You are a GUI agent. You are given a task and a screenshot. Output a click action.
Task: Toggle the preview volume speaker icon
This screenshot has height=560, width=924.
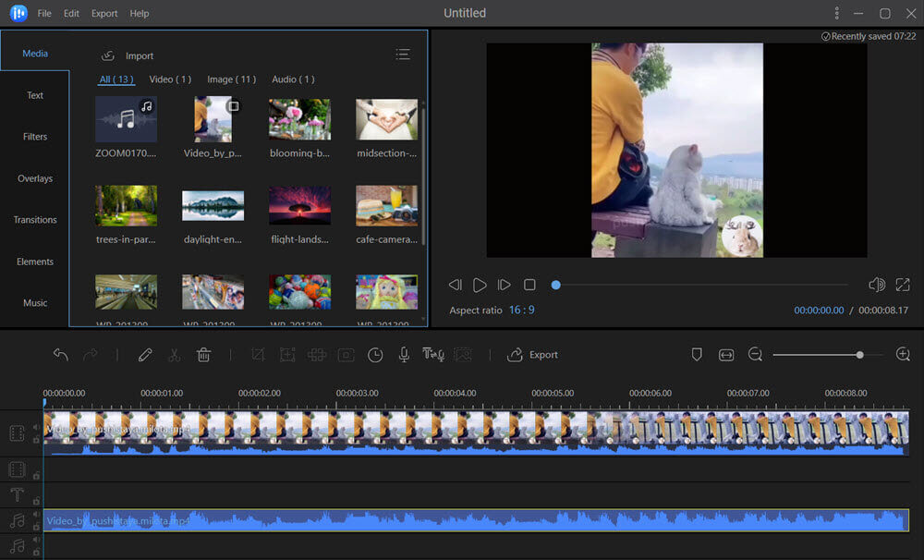pyautogui.click(x=877, y=285)
